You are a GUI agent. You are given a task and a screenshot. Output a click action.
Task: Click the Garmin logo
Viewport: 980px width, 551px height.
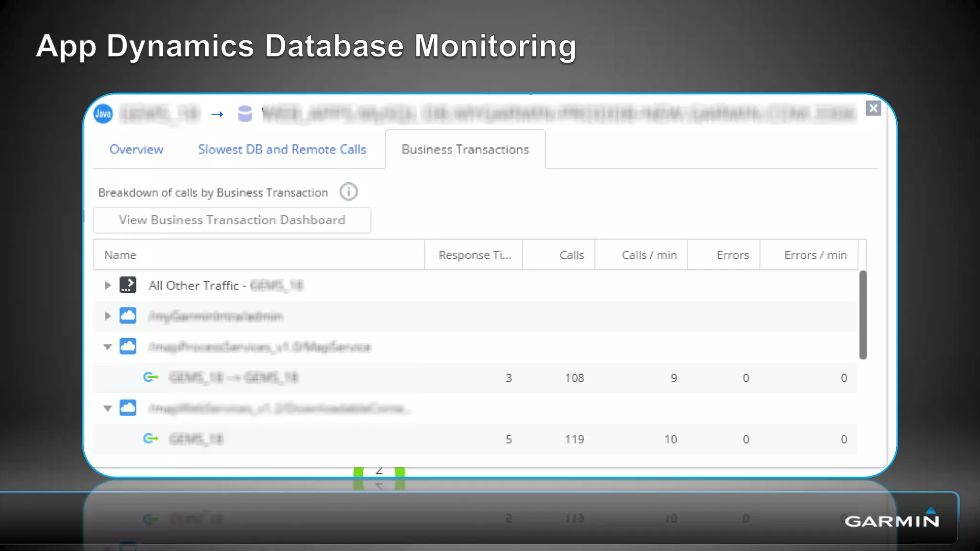tap(892, 519)
